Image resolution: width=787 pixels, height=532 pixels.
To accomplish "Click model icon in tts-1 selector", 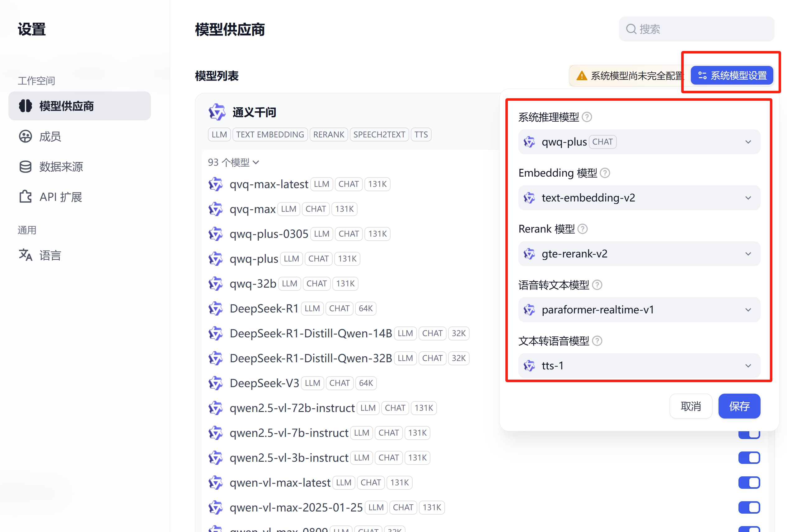I will pyautogui.click(x=529, y=366).
